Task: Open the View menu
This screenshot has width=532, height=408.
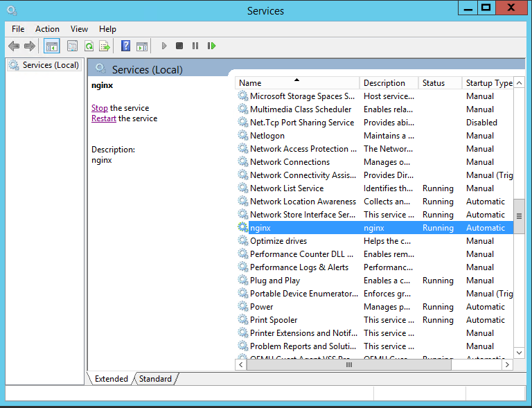Action: [x=79, y=29]
